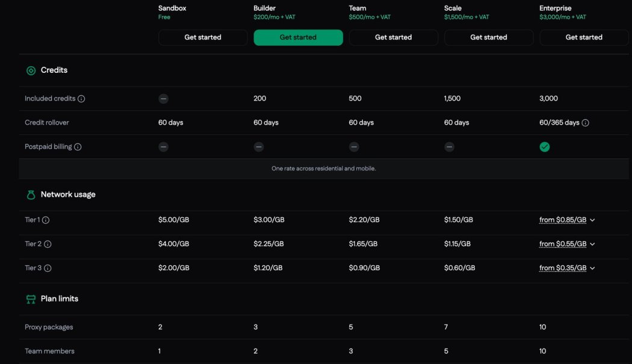
Task: Click Get started under Team plan
Action: (x=394, y=37)
